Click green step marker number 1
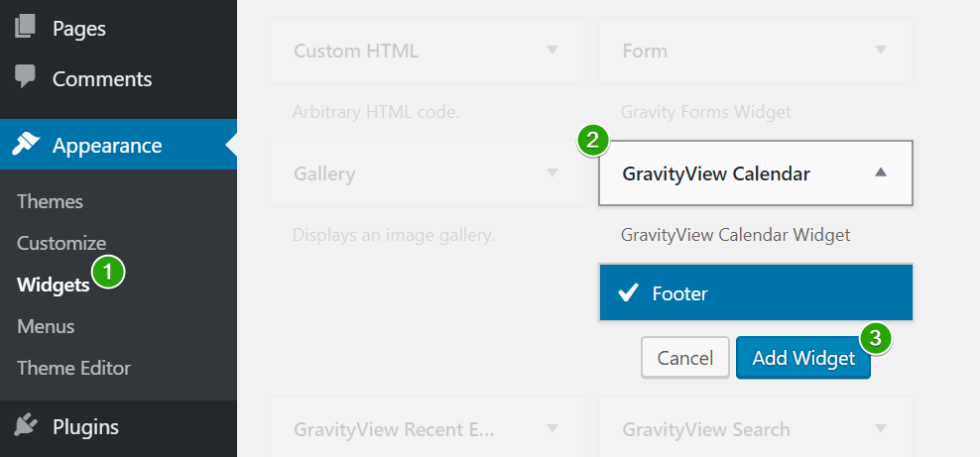 click(108, 273)
